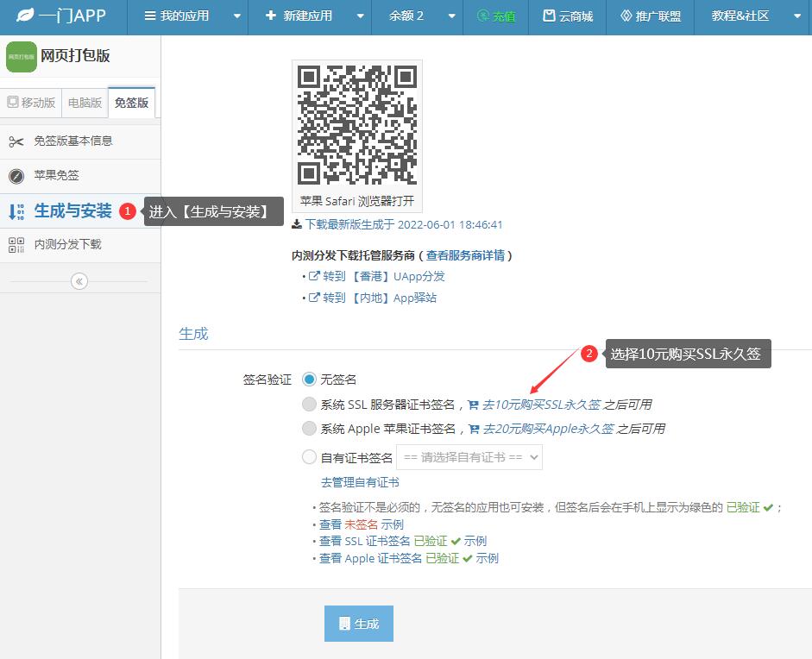Open 我的应用 menu

click(x=177, y=16)
